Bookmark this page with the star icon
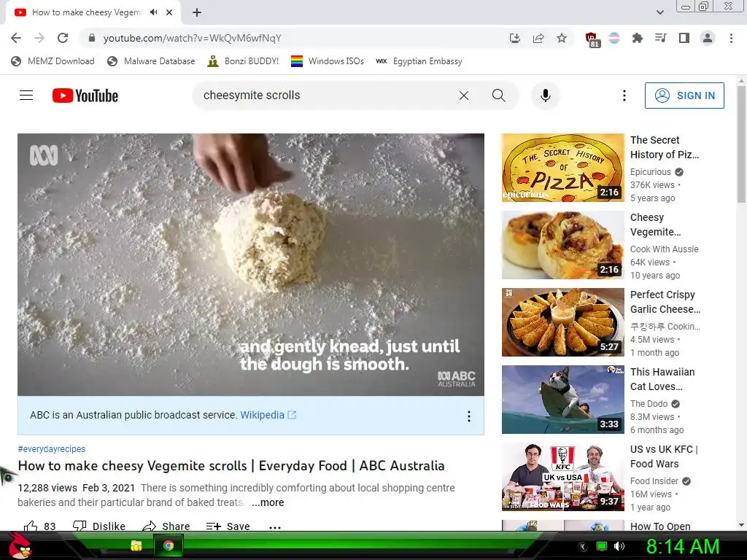 point(562,38)
